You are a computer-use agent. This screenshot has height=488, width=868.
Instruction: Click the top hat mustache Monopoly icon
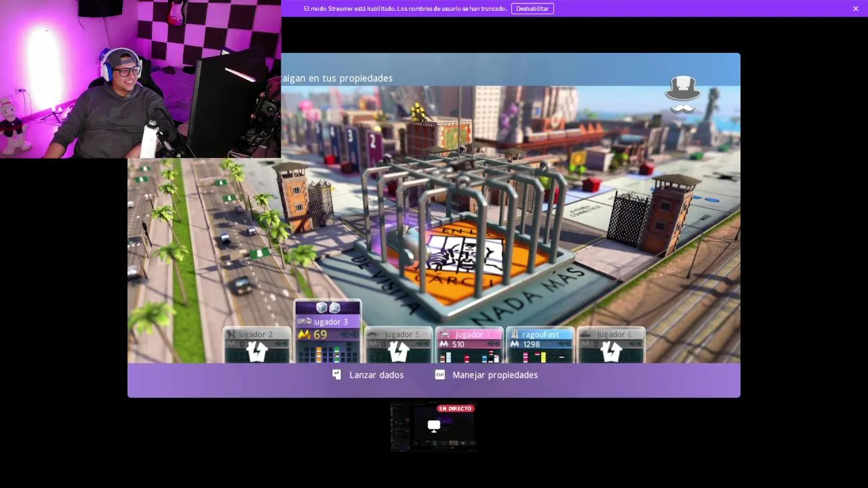coord(682,95)
